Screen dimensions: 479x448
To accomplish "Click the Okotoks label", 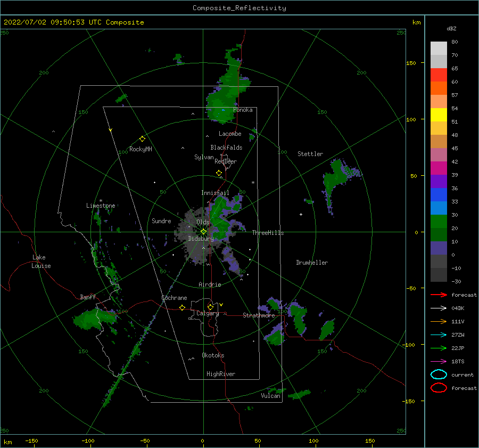I will pos(213,355).
